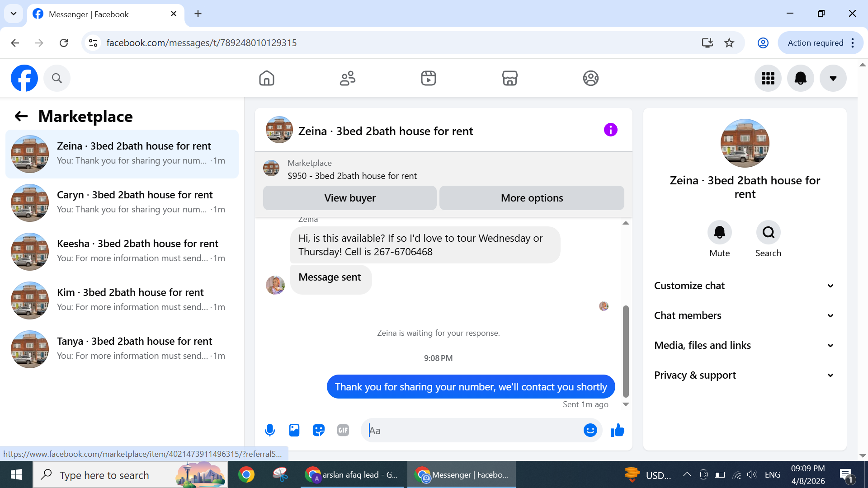Mute this conversation
The height and width of the screenshot is (488, 868).
pyautogui.click(x=719, y=233)
